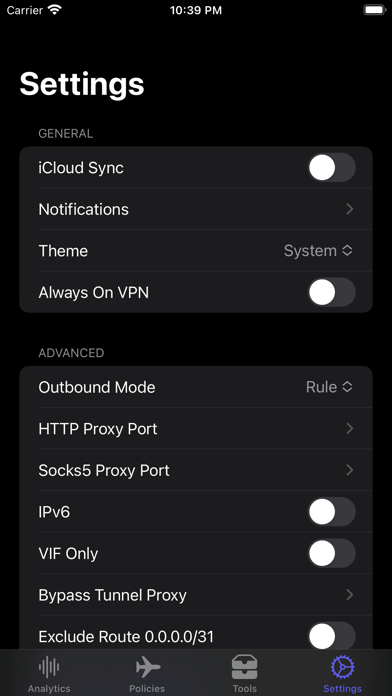Image resolution: width=392 pixels, height=696 pixels.
Task: Change Outbound Mode from Rule
Action: 329,387
